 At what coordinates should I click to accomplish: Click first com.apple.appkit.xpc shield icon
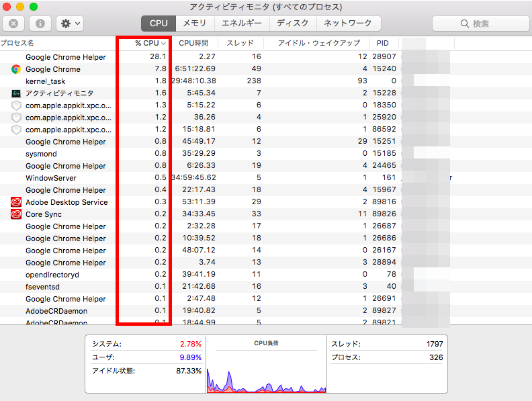[16, 105]
